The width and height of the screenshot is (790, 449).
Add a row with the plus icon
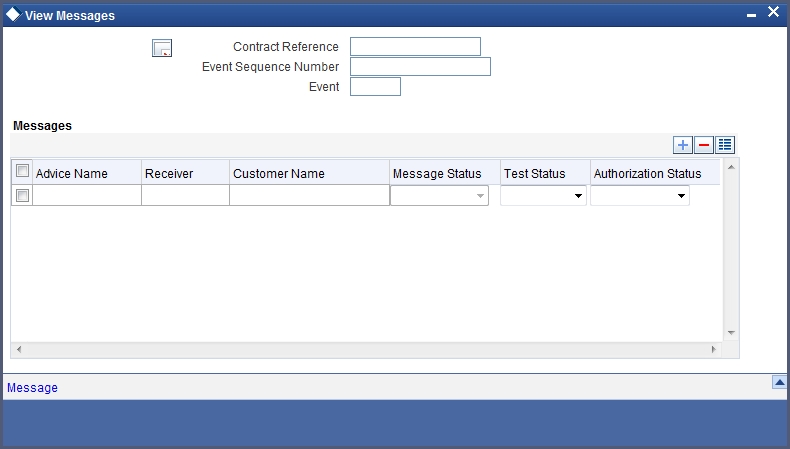coord(683,145)
